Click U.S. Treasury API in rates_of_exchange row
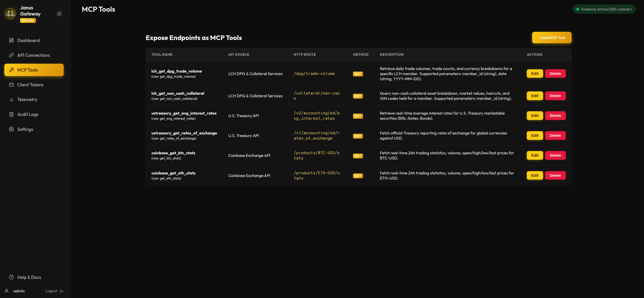 coord(244,136)
